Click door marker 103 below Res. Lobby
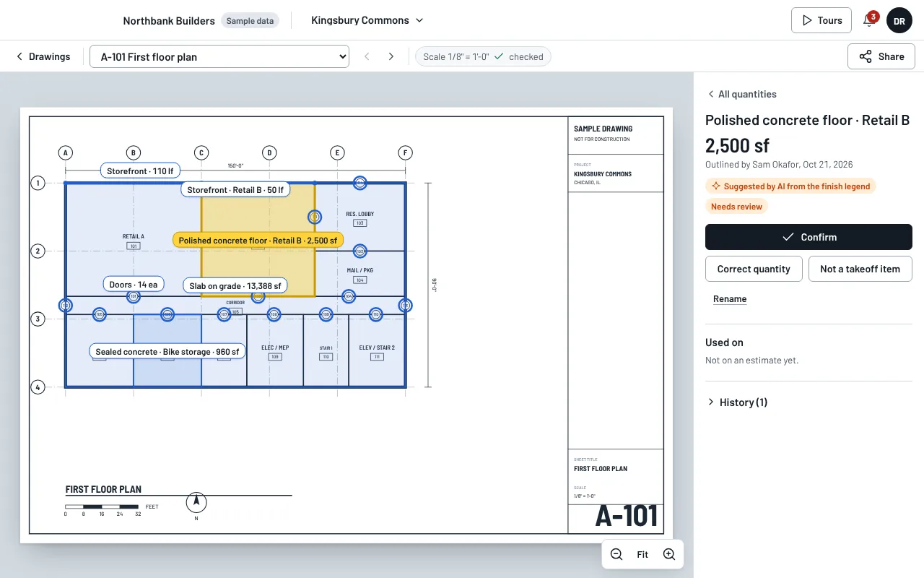 [x=360, y=251]
